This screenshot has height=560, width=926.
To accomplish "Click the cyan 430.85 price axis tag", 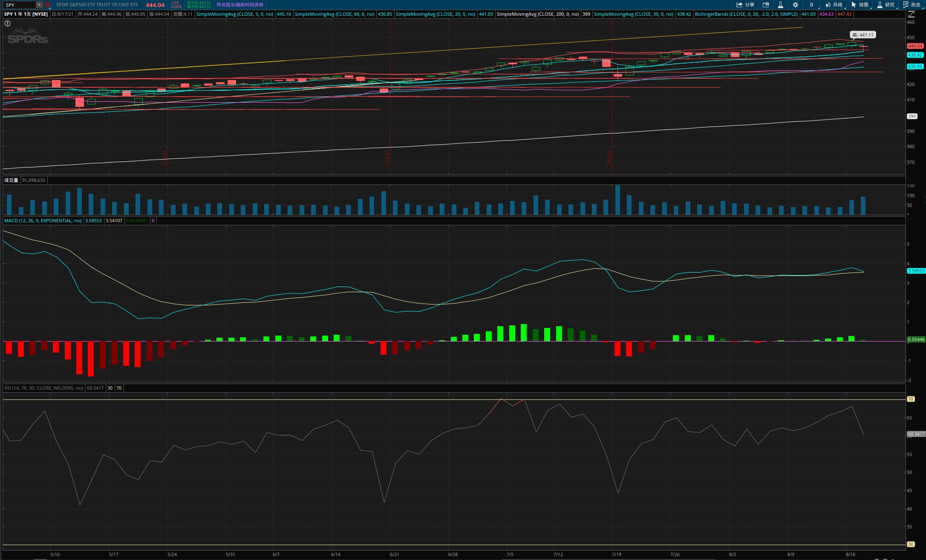I will (x=915, y=66).
